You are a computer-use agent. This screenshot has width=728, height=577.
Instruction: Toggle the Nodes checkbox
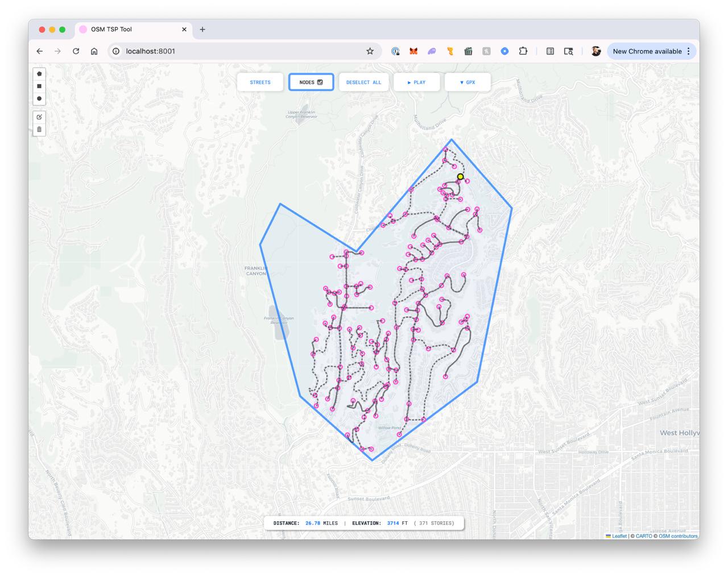320,82
